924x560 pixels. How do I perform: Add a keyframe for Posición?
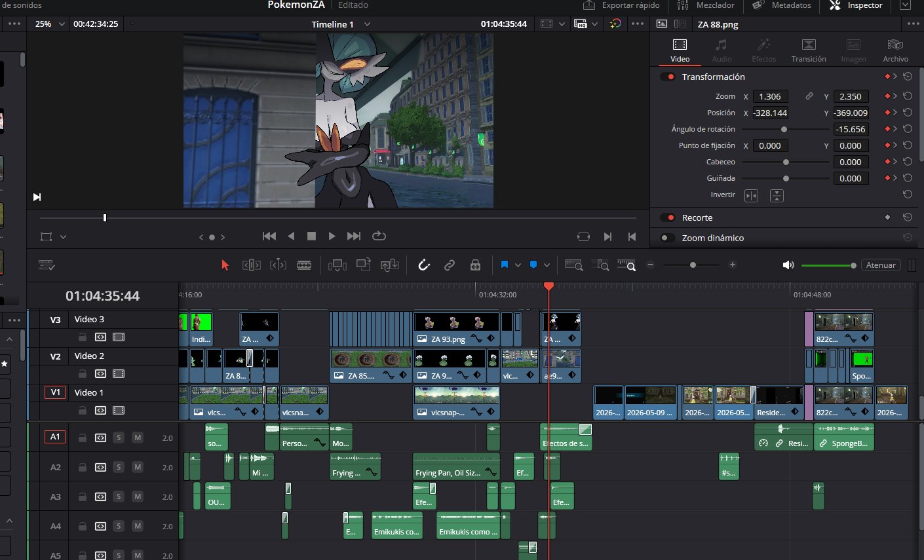(x=888, y=113)
